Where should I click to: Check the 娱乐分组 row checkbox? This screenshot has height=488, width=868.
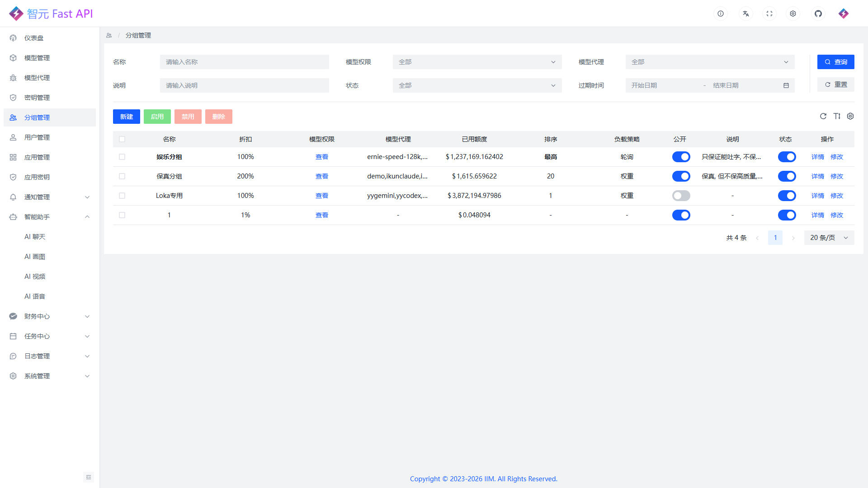pyautogui.click(x=122, y=157)
